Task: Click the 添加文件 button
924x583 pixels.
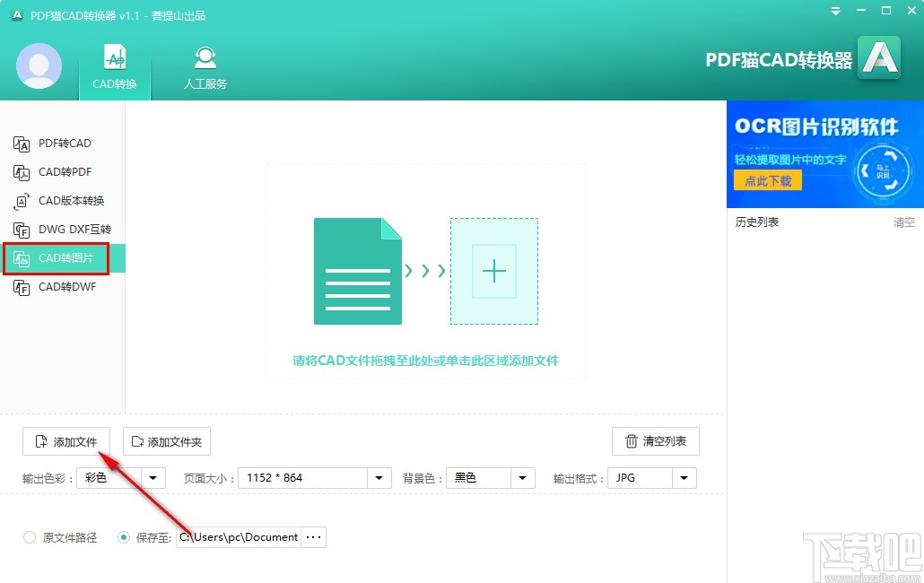Action: pos(66,441)
